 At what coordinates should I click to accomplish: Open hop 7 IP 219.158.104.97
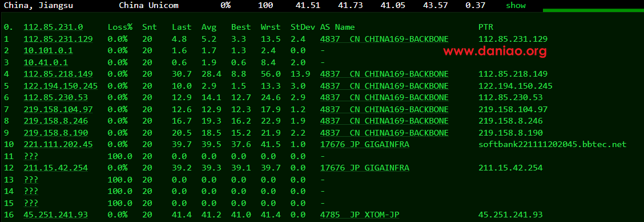pyautogui.click(x=58, y=109)
